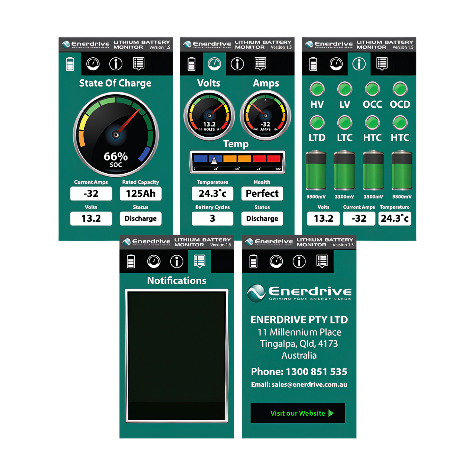Click ENERDRIVE PTY LTD company name
The image size is (476, 476).
[299, 320]
